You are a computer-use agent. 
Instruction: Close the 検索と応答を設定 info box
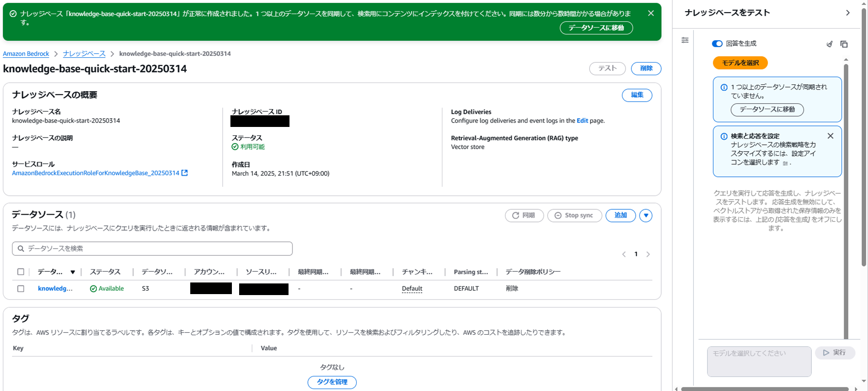(830, 136)
